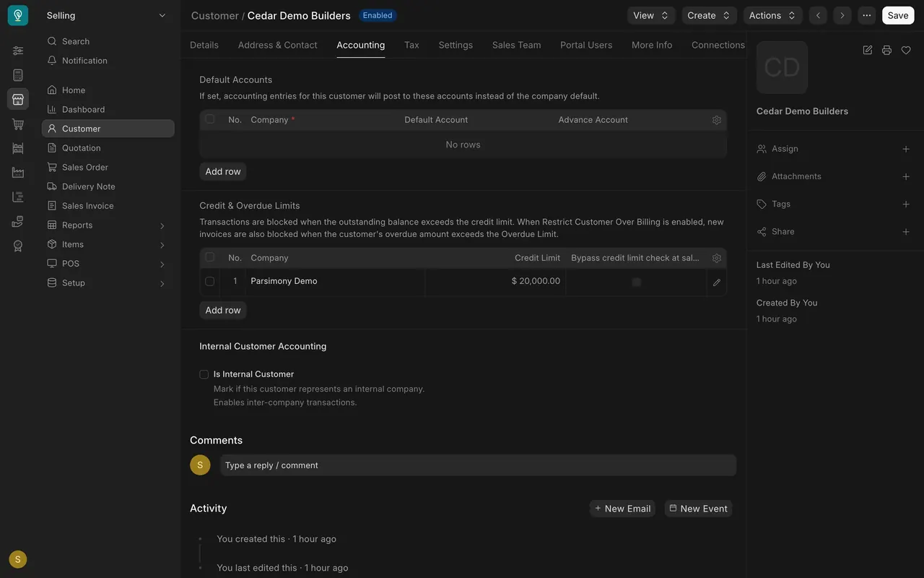Screen dimensions: 924x578
Task: Switch to the Portal Users tab
Action: [x=586, y=45]
